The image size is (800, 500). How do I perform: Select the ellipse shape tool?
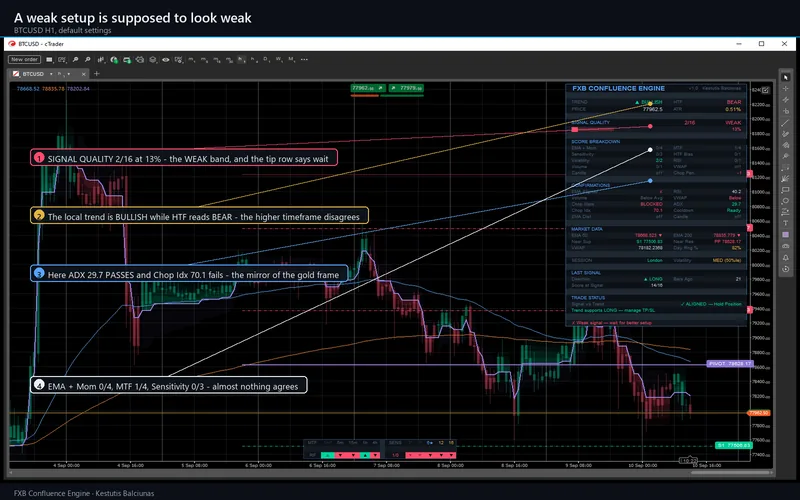click(x=786, y=200)
